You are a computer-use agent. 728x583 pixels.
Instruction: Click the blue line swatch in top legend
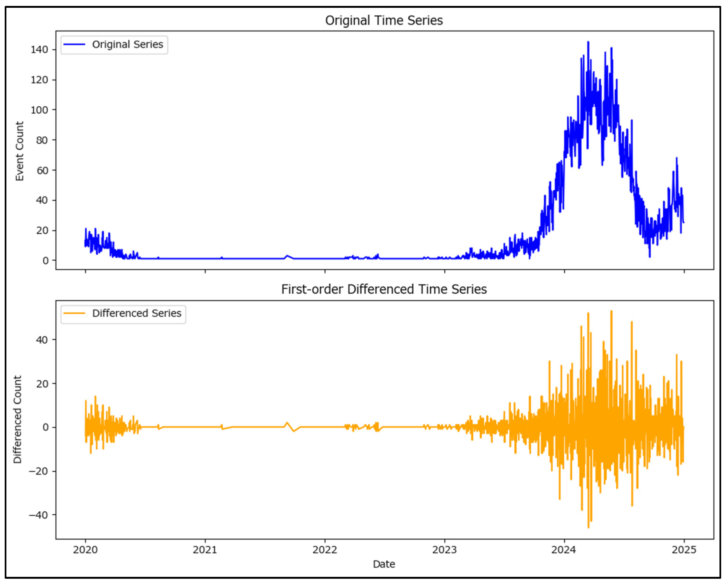click(x=74, y=44)
